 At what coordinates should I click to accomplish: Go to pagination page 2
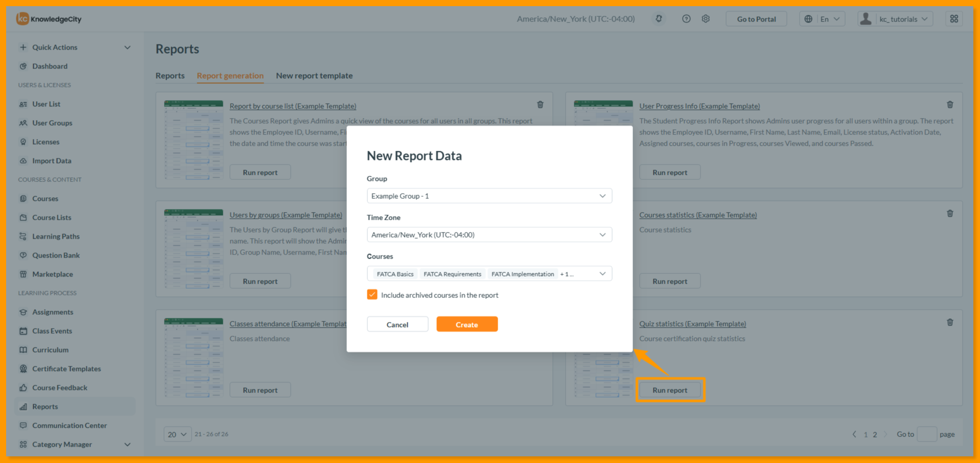[x=875, y=434]
